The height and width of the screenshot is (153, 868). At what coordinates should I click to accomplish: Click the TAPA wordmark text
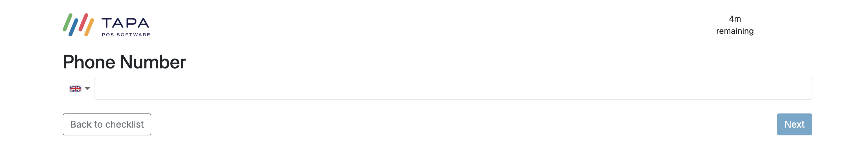(x=125, y=23)
